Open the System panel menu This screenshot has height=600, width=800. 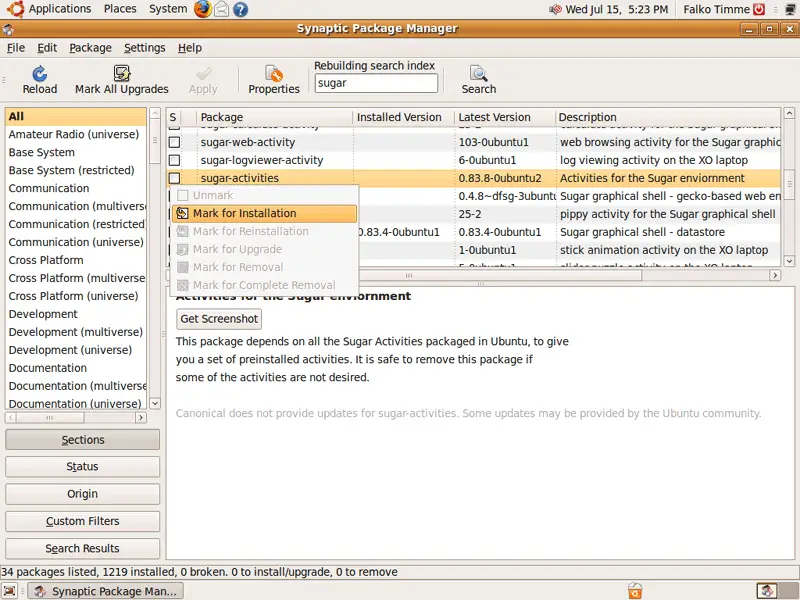(x=168, y=9)
